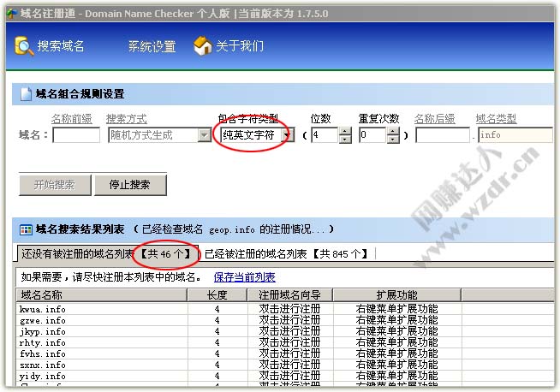Screen dimensions: 560x392
Task: Decrease the 重复次数 value with down arrow
Action: pos(393,140)
